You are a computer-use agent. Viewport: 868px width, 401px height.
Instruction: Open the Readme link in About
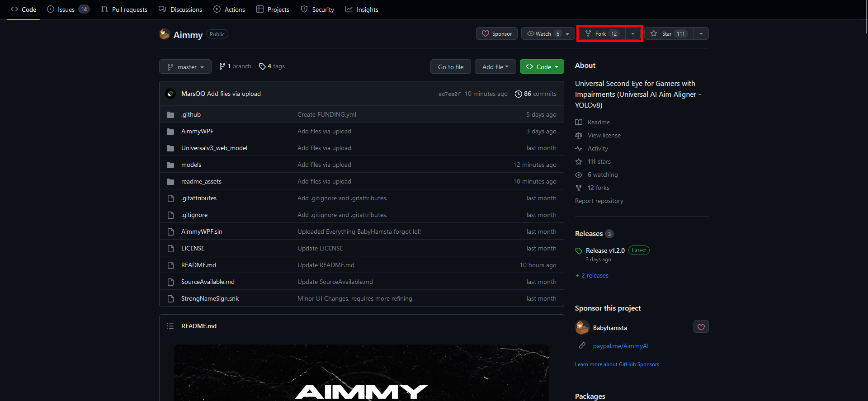[x=593, y=122]
